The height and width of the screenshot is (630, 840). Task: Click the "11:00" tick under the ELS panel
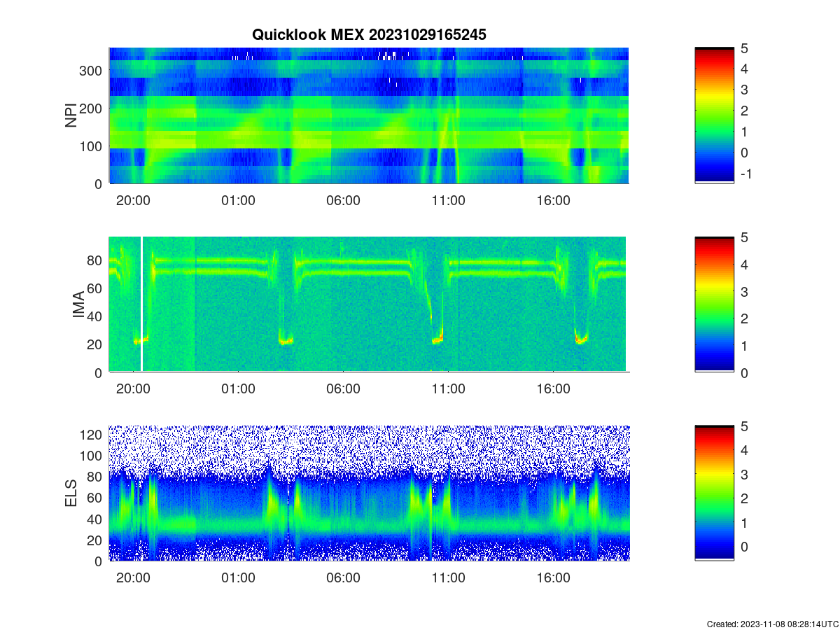[448, 578]
